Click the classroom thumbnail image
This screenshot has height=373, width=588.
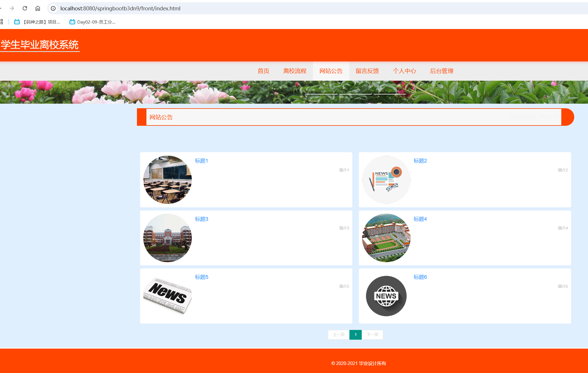(167, 180)
